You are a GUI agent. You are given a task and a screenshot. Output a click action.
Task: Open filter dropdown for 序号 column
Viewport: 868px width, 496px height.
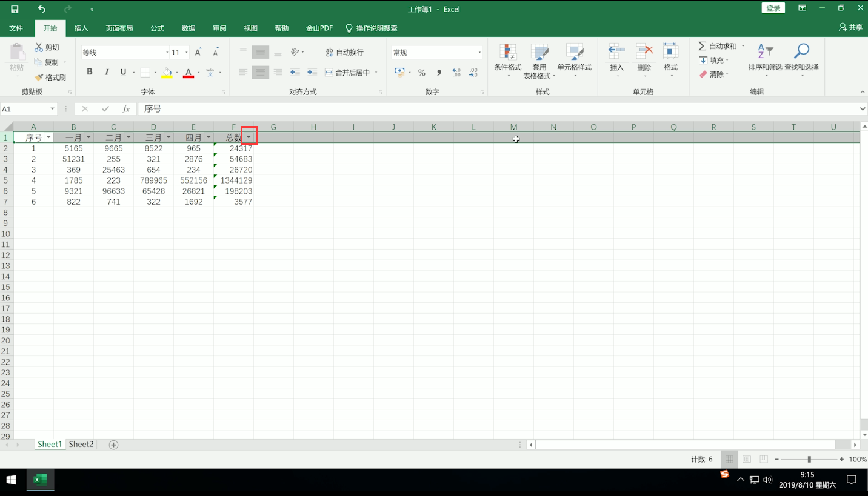click(x=48, y=137)
